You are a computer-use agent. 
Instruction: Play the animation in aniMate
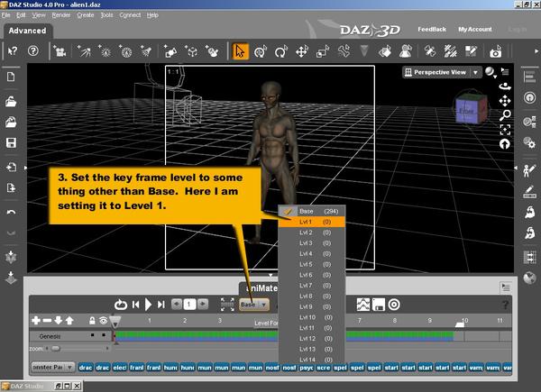148,305
